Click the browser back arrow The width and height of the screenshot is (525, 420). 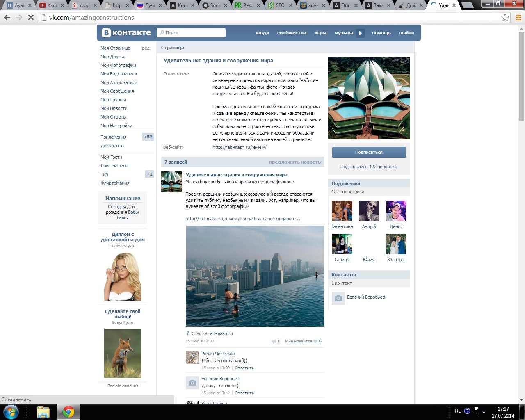[7, 18]
